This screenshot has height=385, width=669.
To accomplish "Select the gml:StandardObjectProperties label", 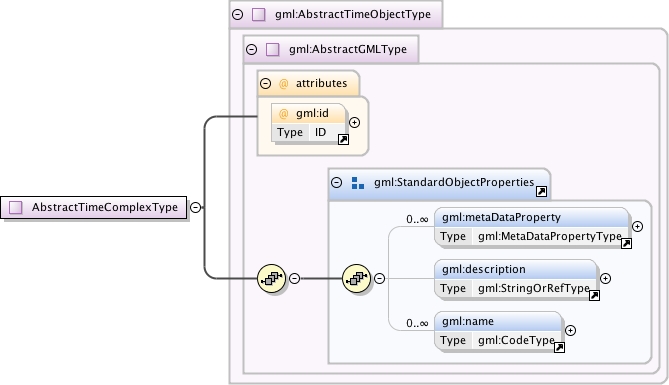I will tap(454, 183).
